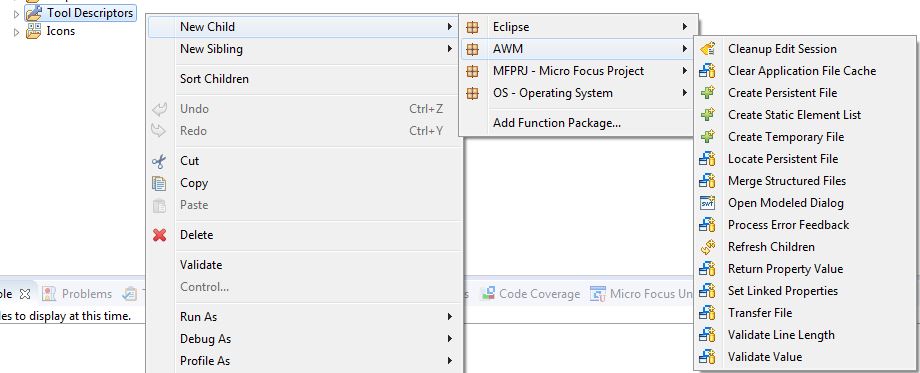Select Validate in the context menu
The image size is (920, 373).
(x=304, y=265)
